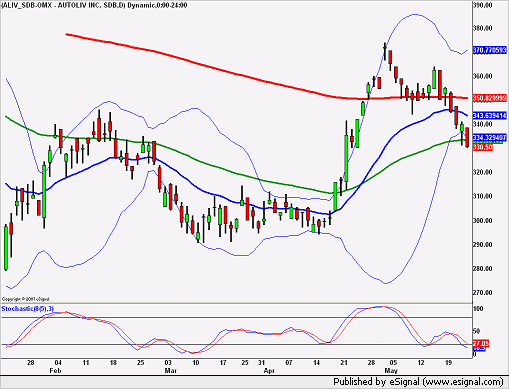Click the 290.00 price axis label
Image resolution: width=509 pixels, height=389 pixels.
483,244
